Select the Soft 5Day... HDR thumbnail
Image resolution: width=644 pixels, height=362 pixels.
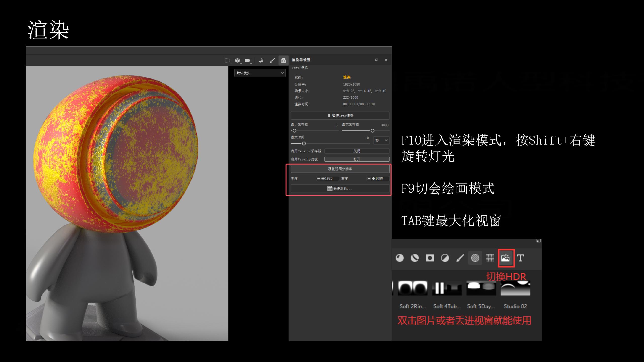pos(481,288)
